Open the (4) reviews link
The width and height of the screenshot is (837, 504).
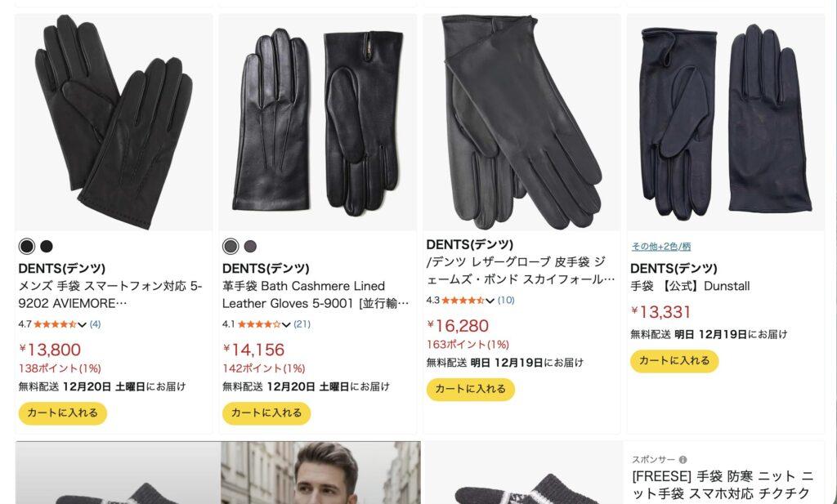[95, 323]
